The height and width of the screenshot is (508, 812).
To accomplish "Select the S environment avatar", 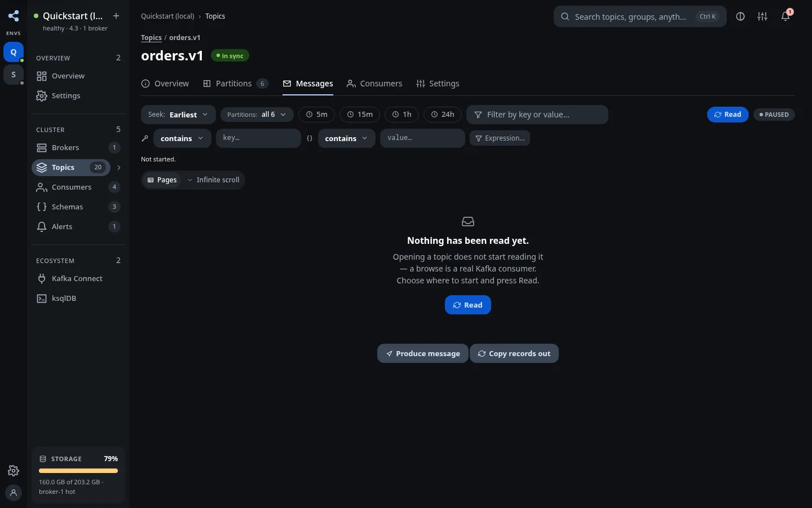I will pos(14,75).
